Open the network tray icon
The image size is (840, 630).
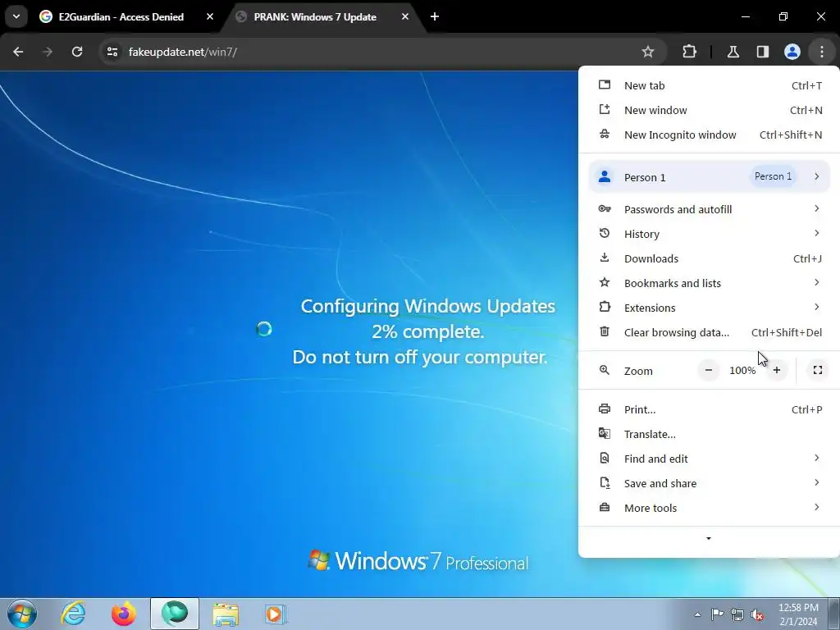[x=737, y=614]
